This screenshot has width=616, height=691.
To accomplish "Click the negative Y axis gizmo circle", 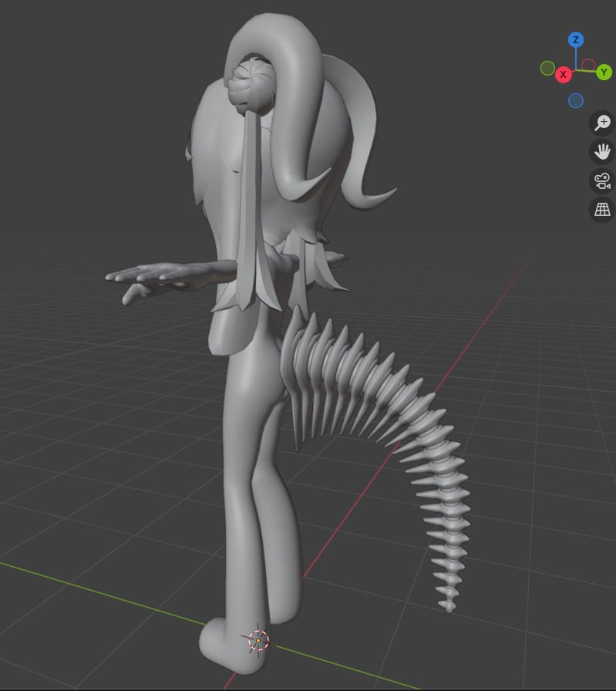I will point(547,69).
